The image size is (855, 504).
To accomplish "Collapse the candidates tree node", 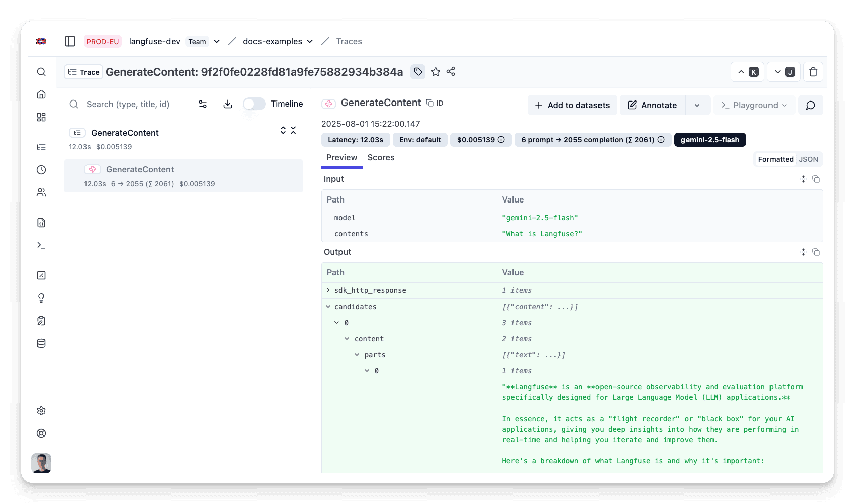I will [x=328, y=307].
